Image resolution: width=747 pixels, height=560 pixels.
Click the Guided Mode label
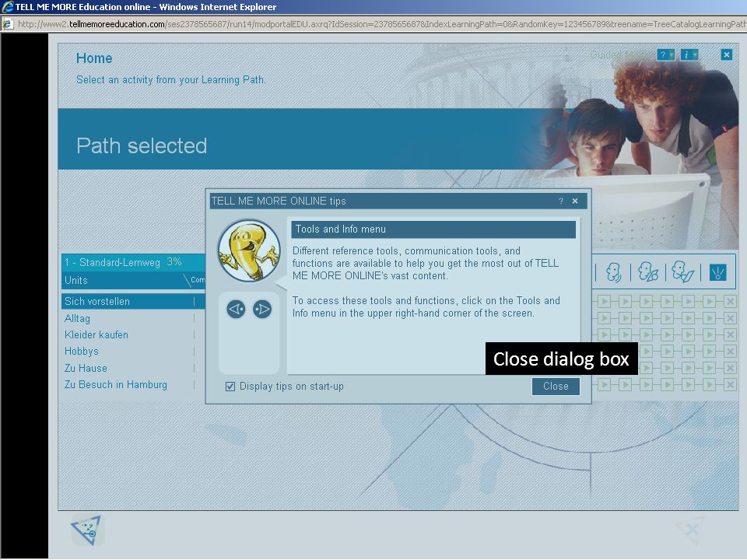621,54
